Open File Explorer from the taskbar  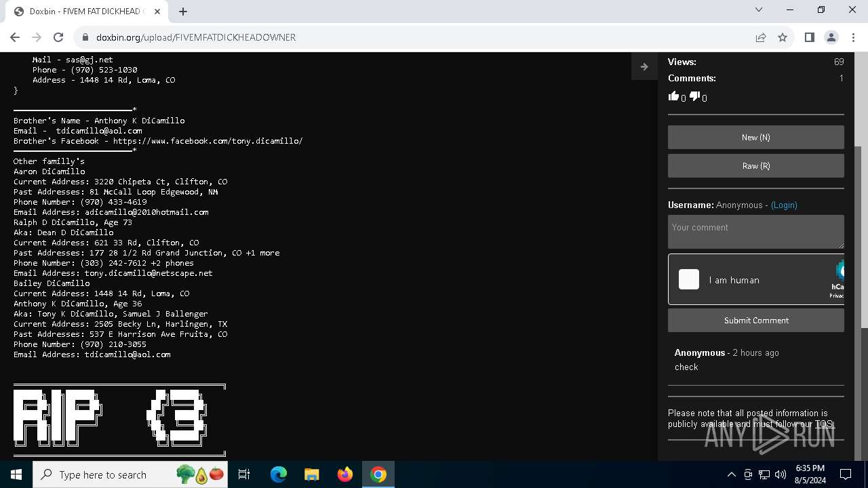pyautogui.click(x=311, y=474)
